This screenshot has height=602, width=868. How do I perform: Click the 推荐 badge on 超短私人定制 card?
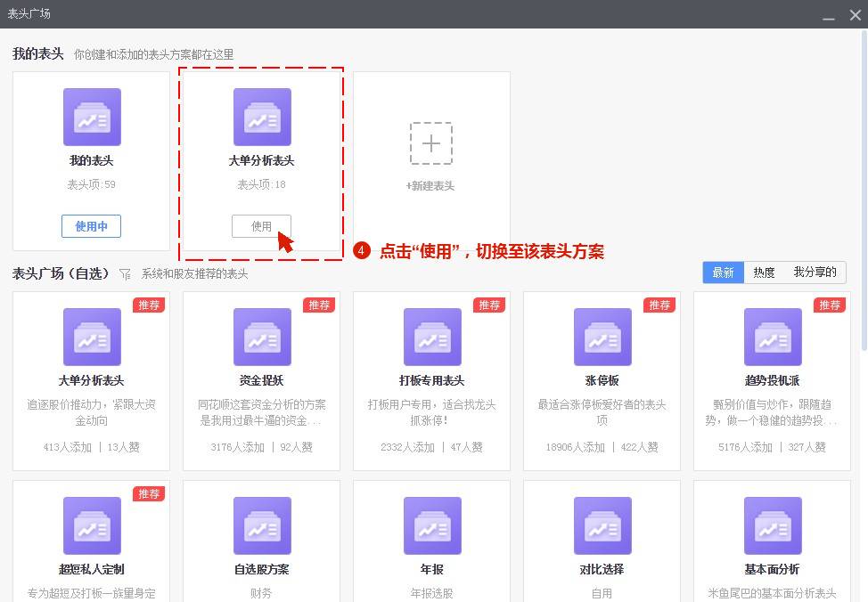tap(149, 494)
